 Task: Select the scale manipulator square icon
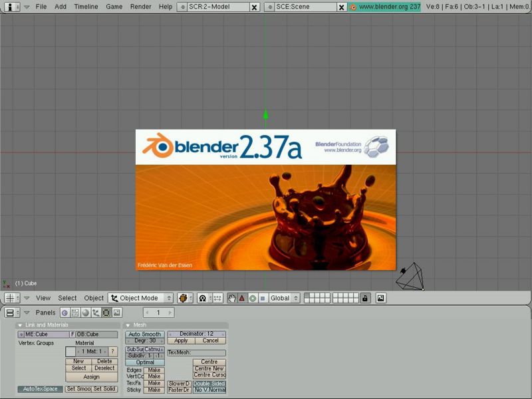263,298
